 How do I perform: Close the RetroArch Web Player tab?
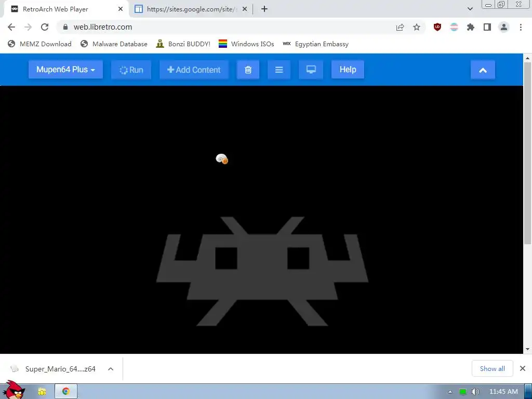[121, 9]
